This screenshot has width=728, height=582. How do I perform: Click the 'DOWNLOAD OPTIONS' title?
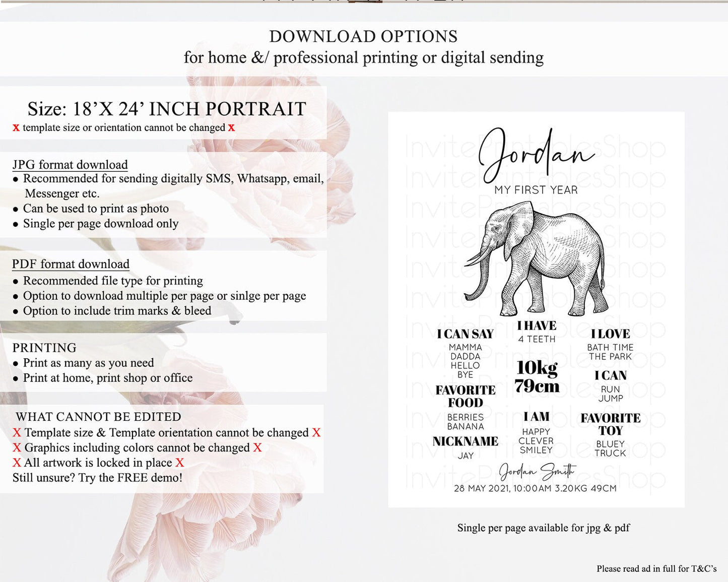tap(363, 37)
